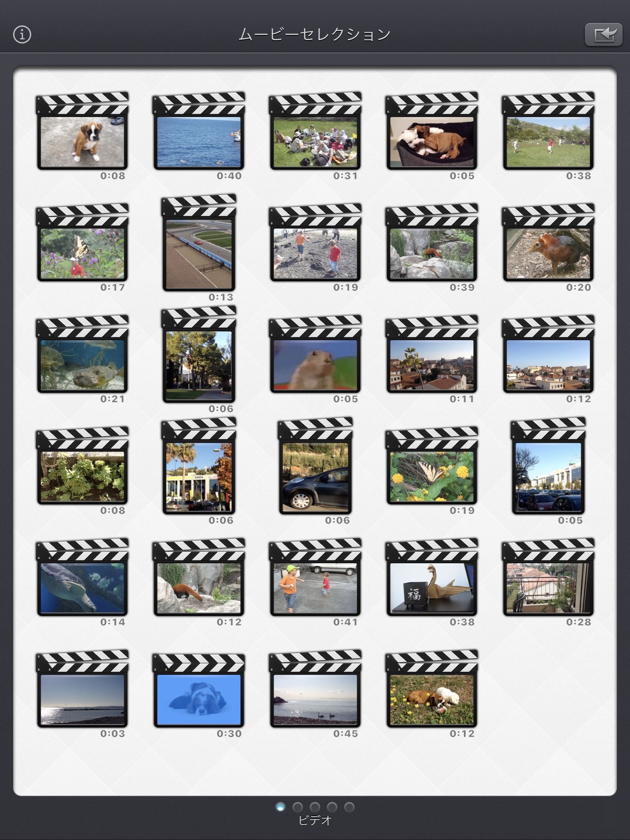Open the puppies in flowers clip 0:12
Image resolution: width=630 pixels, height=840 pixels.
(x=432, y=689)
